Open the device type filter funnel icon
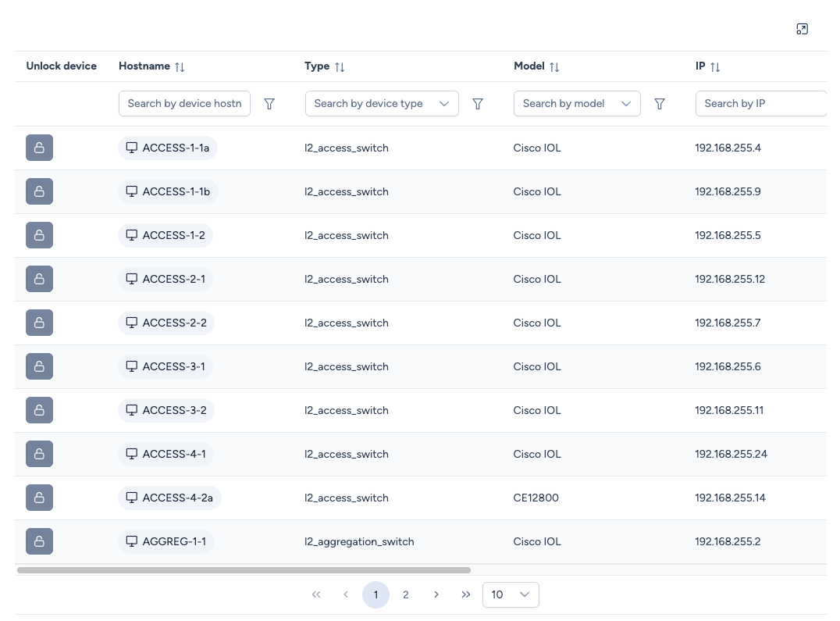 (478, 104)
